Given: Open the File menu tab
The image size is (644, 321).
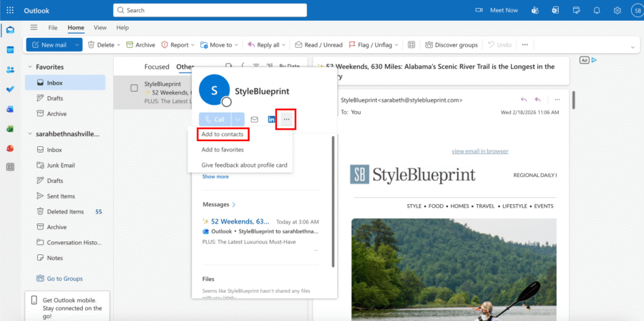Looking at the screenshot, I should pyautogui.click(x=52, y=27).
